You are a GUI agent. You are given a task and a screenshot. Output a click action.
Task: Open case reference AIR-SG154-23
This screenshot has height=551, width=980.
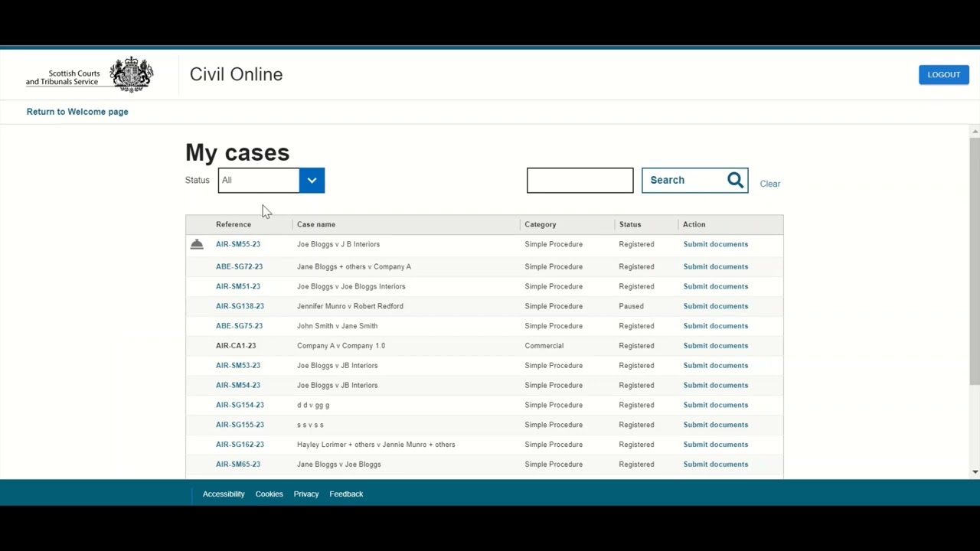(240, 406)
